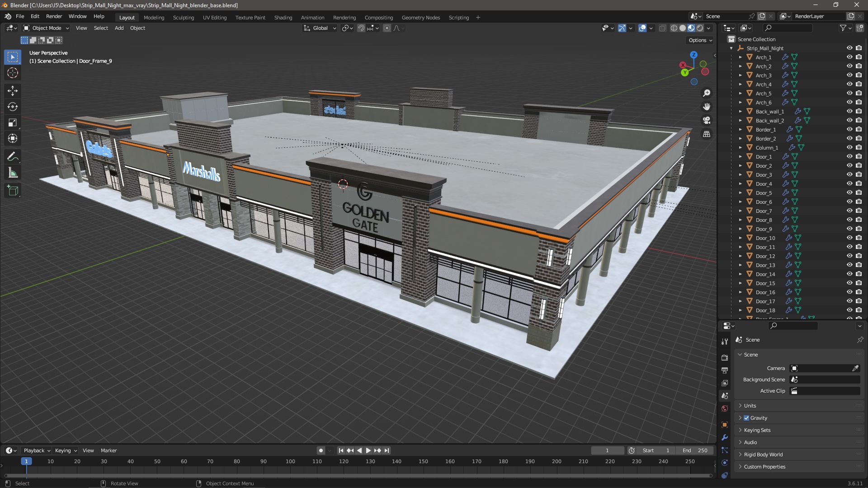
Task: Select the Rotate tool
Action: (13, 107)
